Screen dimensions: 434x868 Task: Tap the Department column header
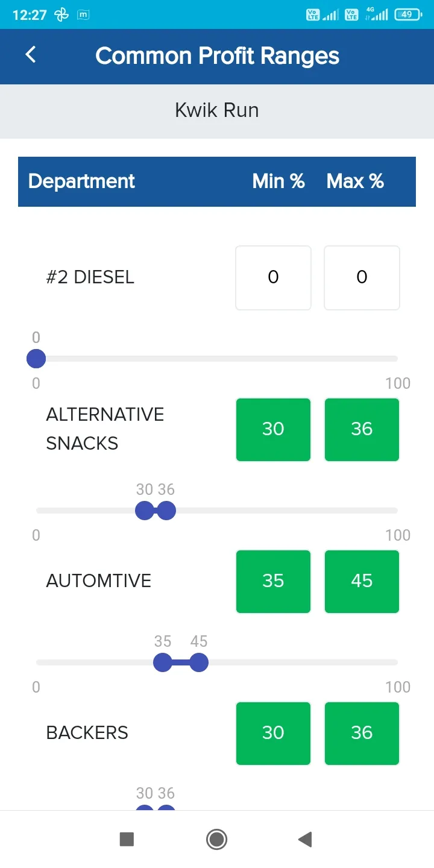[x=81, y=181]
